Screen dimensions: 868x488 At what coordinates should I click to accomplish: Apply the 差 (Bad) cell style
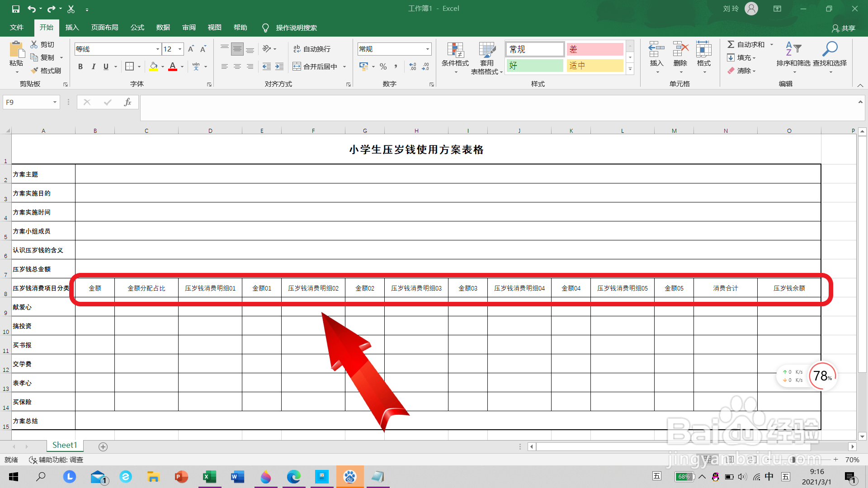[x=595, y=49]
